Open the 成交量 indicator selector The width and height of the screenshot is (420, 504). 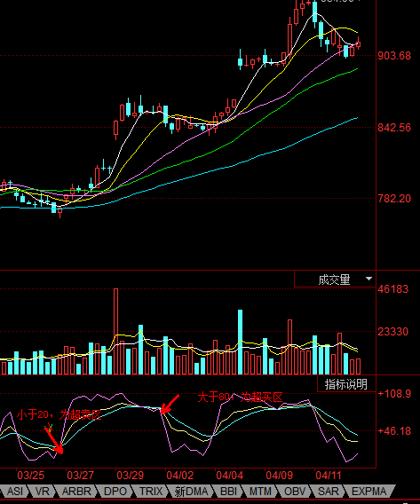click(x=335, y=279)
